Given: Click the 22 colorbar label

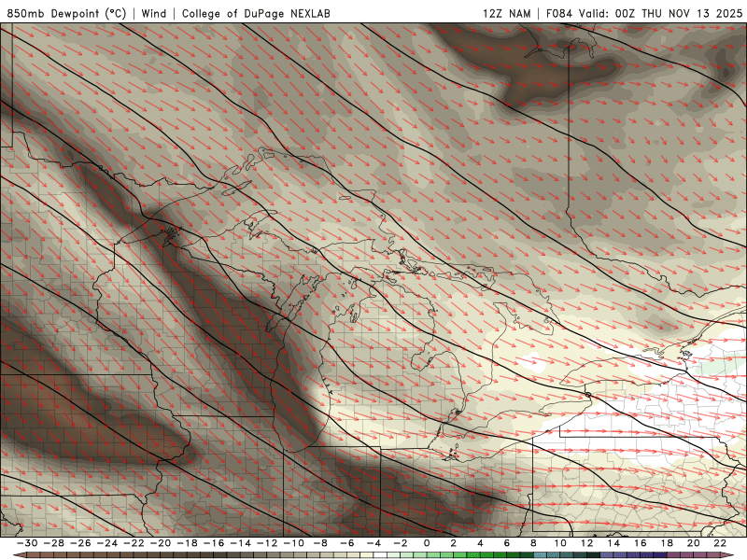Looking at the screenshot, I should pyautogui.click(x=720, y=543).
